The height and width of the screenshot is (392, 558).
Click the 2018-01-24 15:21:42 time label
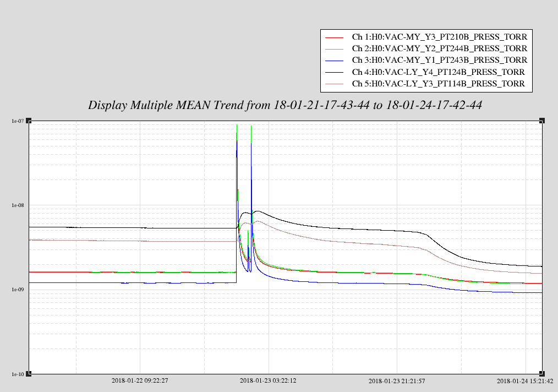point(524,381)
